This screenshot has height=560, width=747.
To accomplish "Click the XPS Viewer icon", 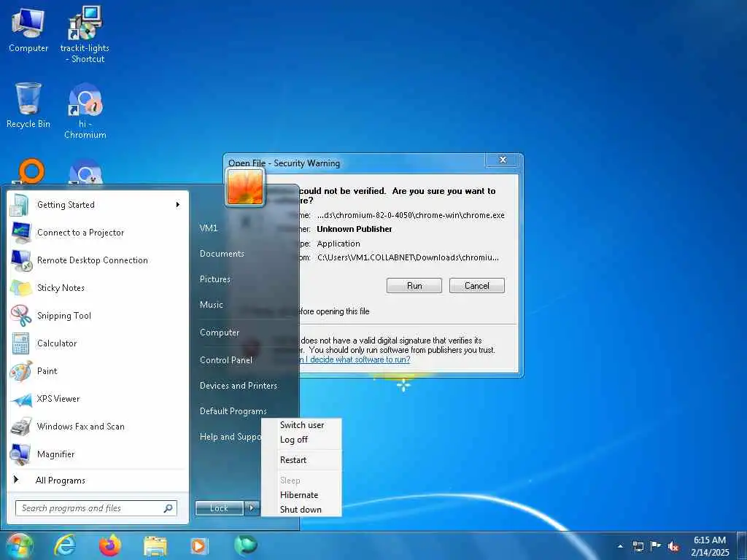I will click(x=21, y=399).
